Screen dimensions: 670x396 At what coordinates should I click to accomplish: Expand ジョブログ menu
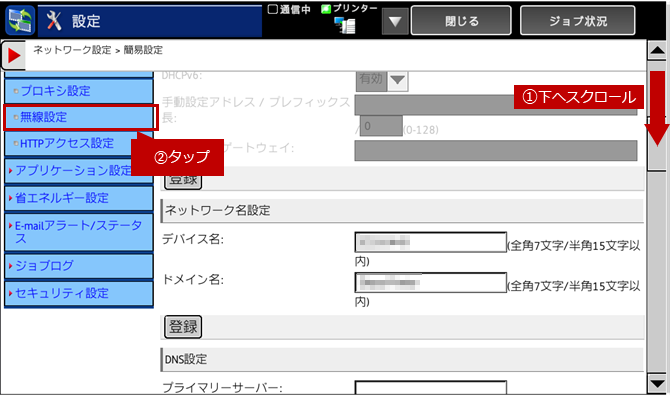pyautogui.click(x=79, y=266)
